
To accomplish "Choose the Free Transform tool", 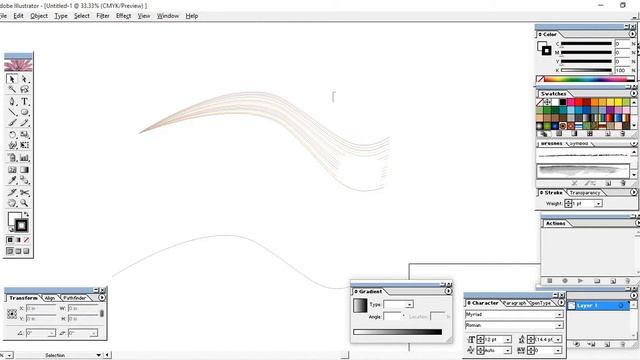I will pos(24,145).
